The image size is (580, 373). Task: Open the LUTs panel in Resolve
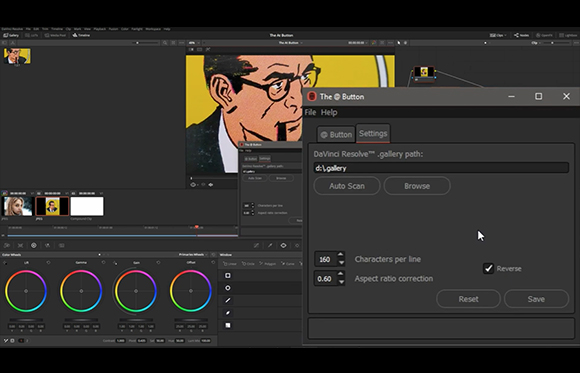(x=32, y=36)
